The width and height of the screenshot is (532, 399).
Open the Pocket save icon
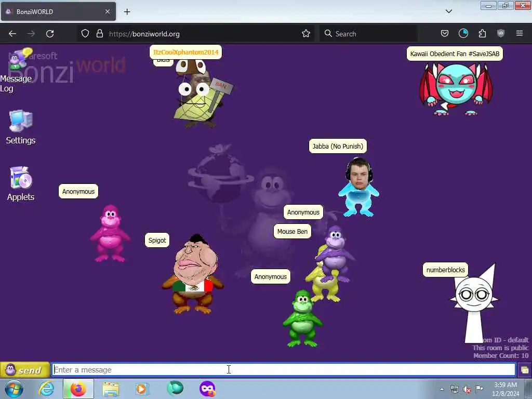click(445, 34)
